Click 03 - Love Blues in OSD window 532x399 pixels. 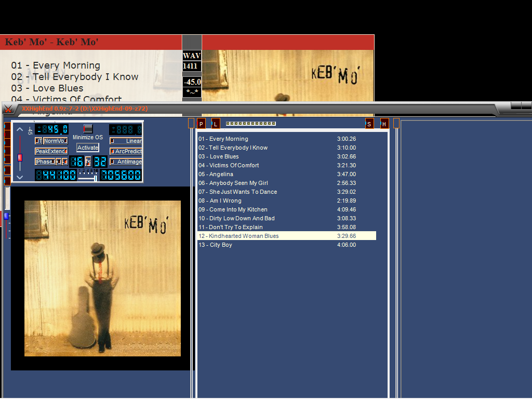click(47, 88)
